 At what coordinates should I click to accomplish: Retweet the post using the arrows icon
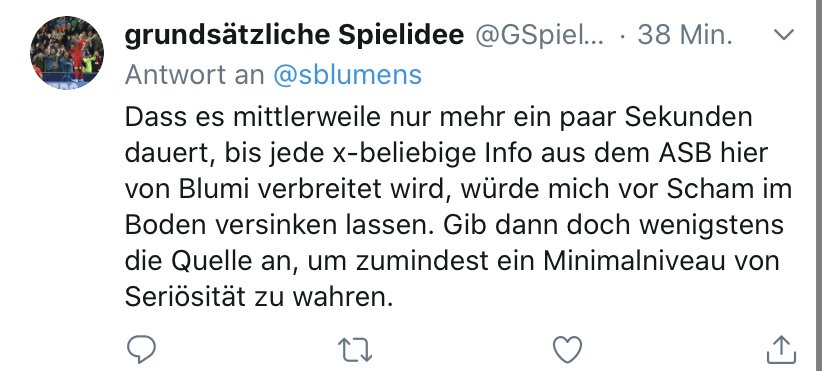(x=354, y=350)
